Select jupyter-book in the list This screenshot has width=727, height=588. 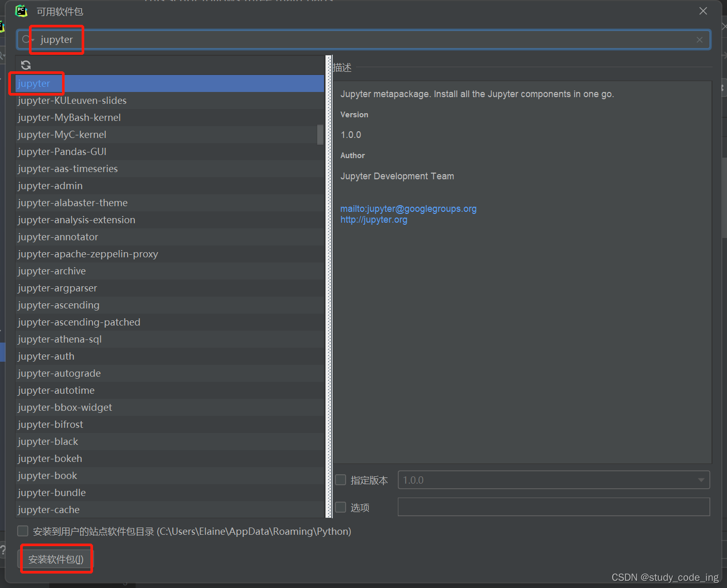pyautogui.click(x=169, y=475)
